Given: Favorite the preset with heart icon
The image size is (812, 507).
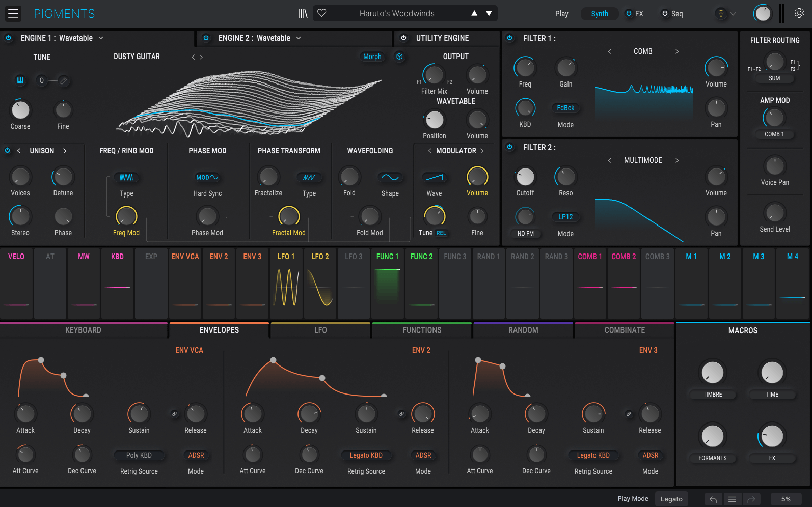Looking at the screenshot, I should [322, 13].
